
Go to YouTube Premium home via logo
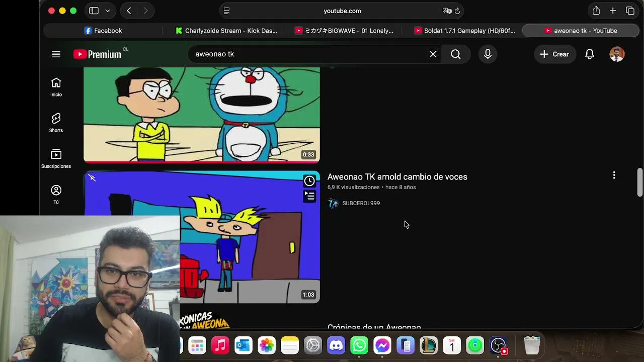tap(98, 54)
